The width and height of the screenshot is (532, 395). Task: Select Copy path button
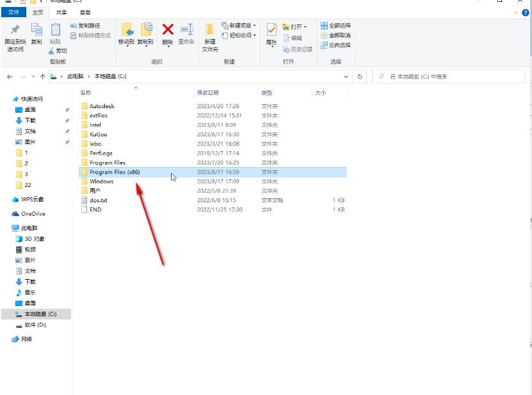85,26
